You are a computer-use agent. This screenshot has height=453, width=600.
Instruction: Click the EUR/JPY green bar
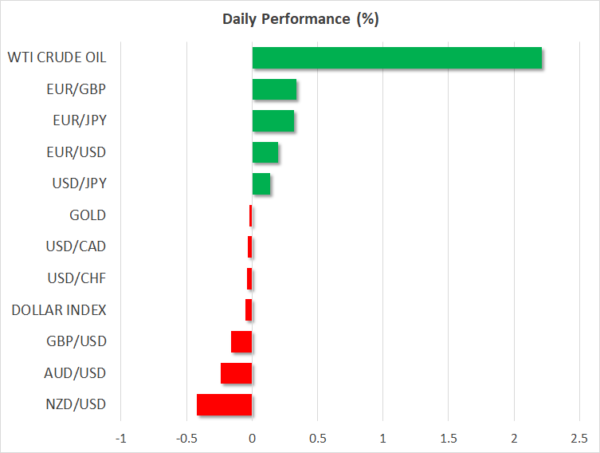click(x=273, y=121)
